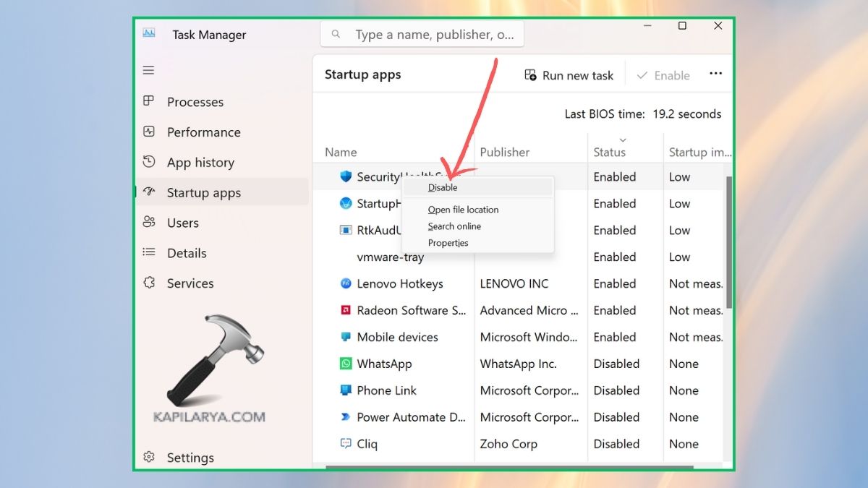Click the Mobile devices app icon
The height and width of the screenshot is (488, 868).
coord(346,337)
